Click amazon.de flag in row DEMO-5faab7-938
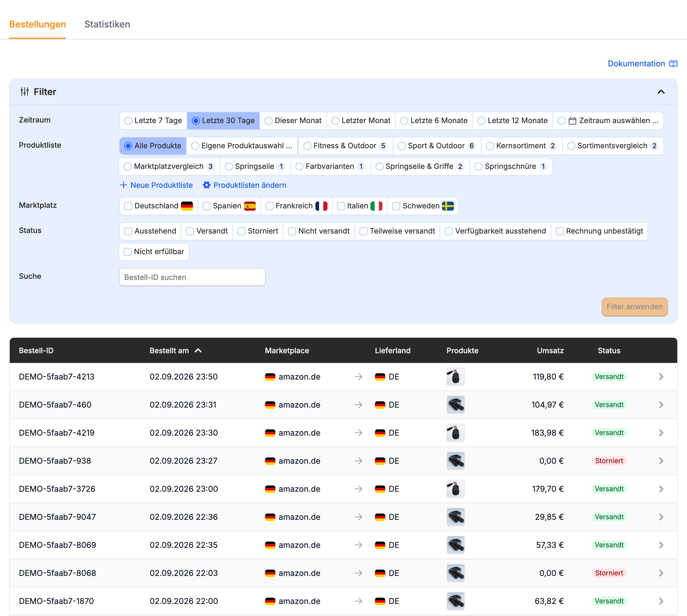The image size is (687, 616). coord(270,461)
